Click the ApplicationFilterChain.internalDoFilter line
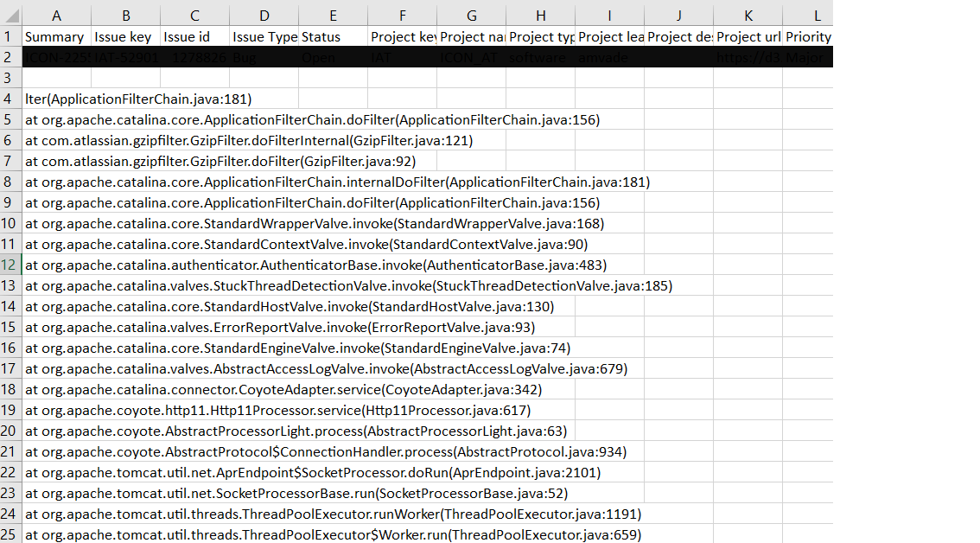 tap(338, 182)
